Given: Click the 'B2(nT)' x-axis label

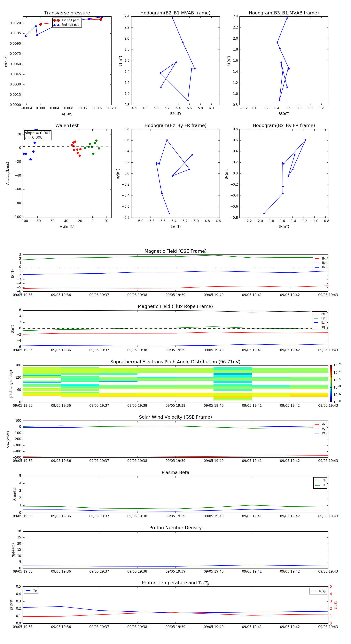Looking at the screenshot, I should 175,114.
